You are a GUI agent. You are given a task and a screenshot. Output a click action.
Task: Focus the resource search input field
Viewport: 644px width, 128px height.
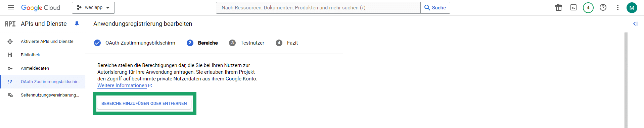coord(318,7)
